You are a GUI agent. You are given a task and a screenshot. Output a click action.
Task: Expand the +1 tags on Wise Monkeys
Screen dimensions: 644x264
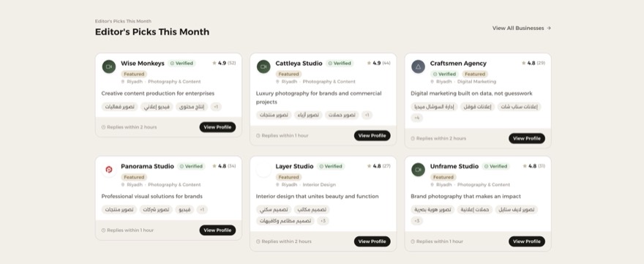[216, 107]
